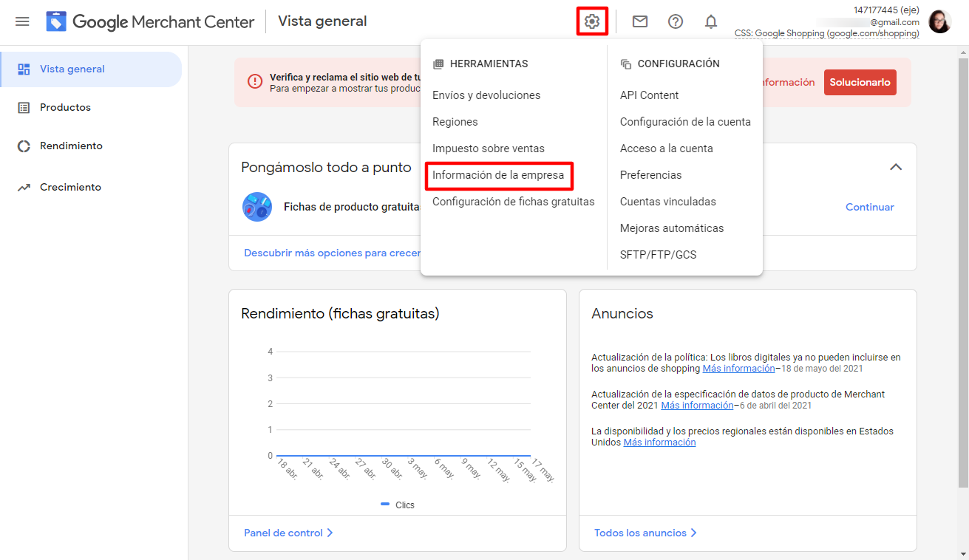Click the Clics chart legend
The image size is (969, 560).
coord(398,505)
